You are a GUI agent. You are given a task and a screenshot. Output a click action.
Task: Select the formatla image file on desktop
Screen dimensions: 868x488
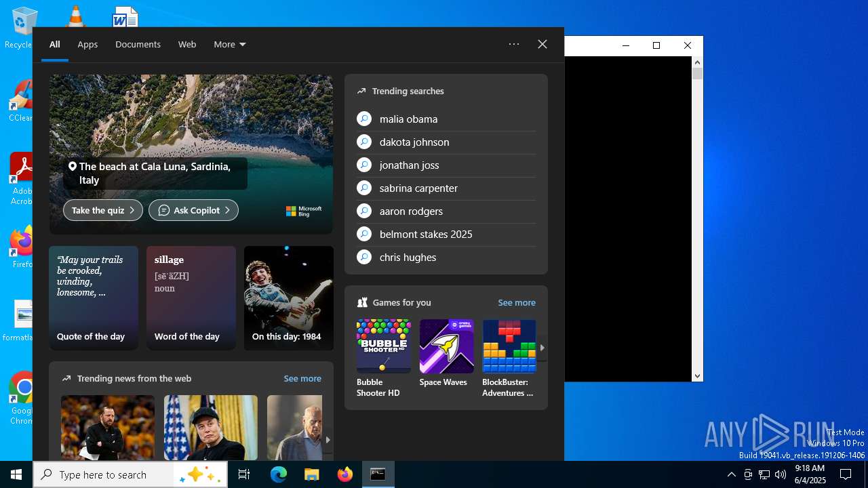(x=20, y=321)
